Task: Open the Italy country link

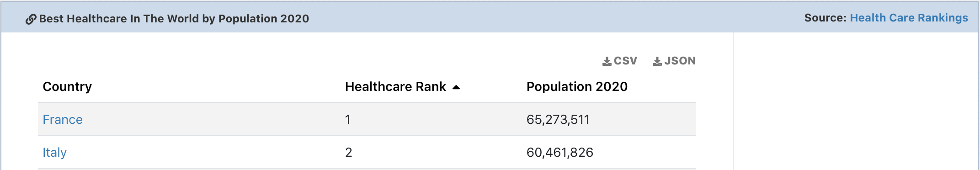Action: coord(54,152)
